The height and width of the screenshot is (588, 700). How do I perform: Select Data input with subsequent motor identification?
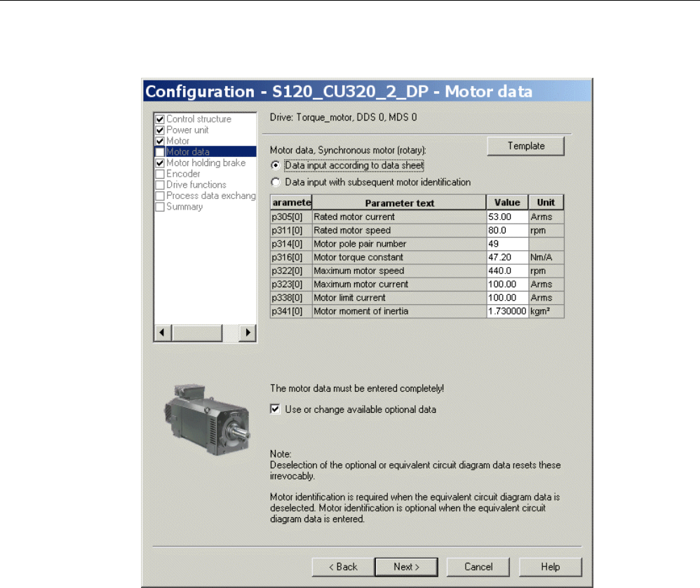coord(276,182)
